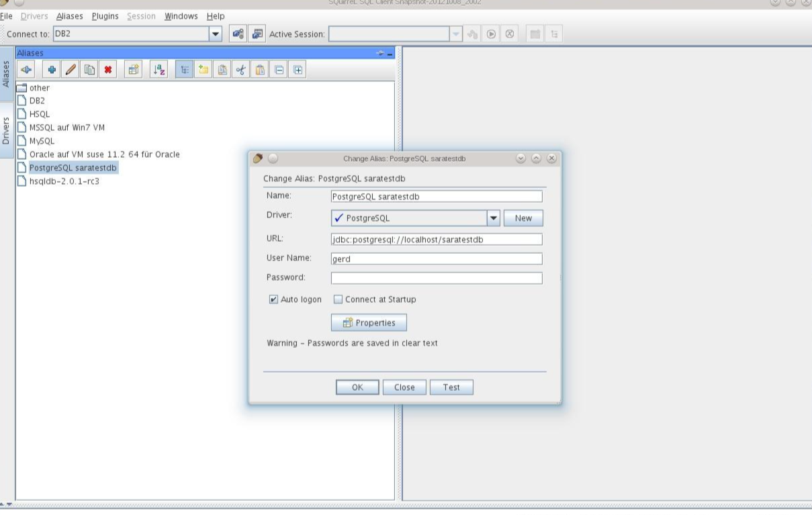Open the Windows menu
The image size is (812, 515).
tap(181, 16)
